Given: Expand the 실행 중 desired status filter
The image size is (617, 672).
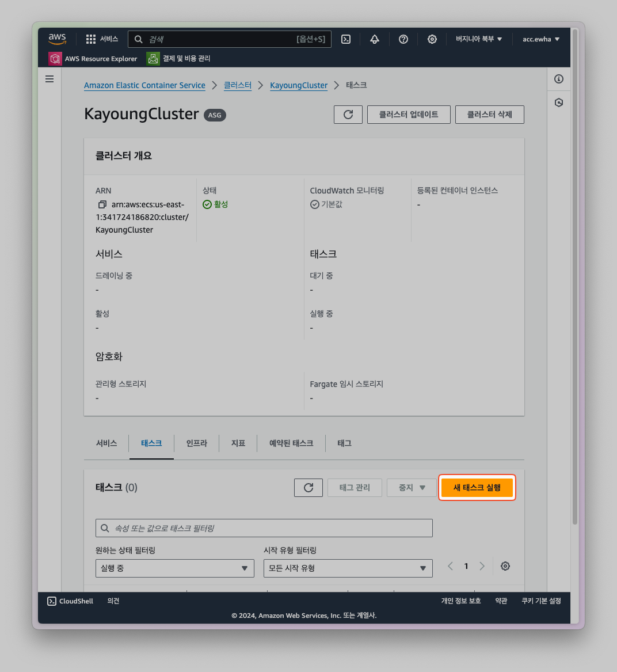Looking at the screenshot, I should [x=174, y=568].
